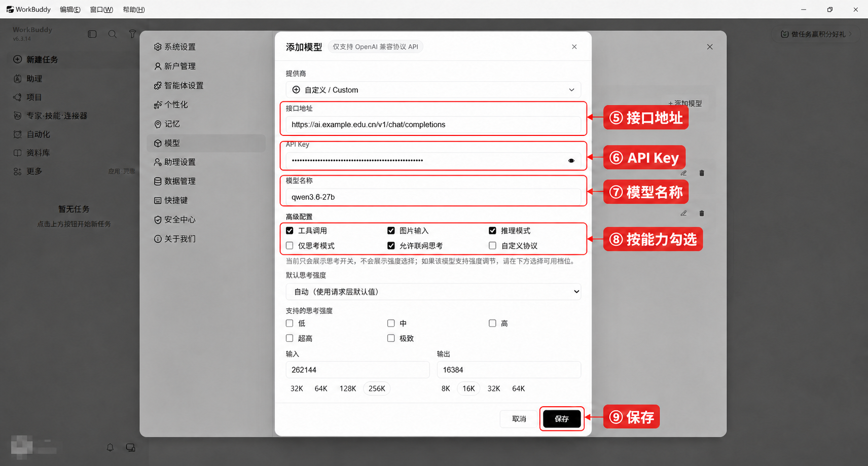This screenshot has height=466, width=868.
Task: Click the upper model edit pencil icon
Action: pyautogui.click(x=683, y=173)
